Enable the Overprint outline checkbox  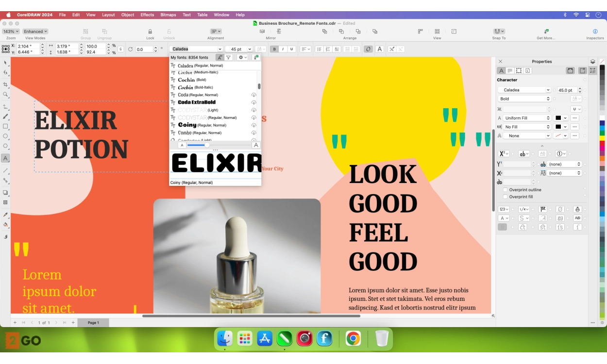[506, 190]
